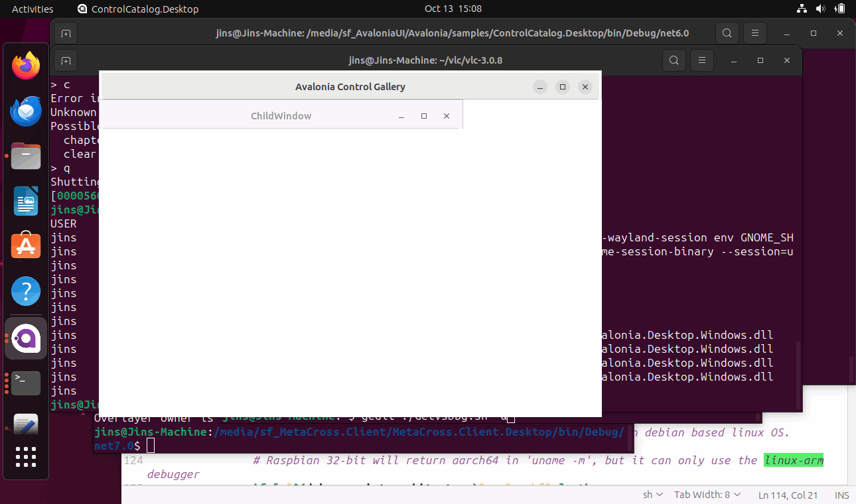Open LibreOffice Writer from the dock
Viewport: 856px width, 504px height.
pyautogui.click(x=26, y=201)
